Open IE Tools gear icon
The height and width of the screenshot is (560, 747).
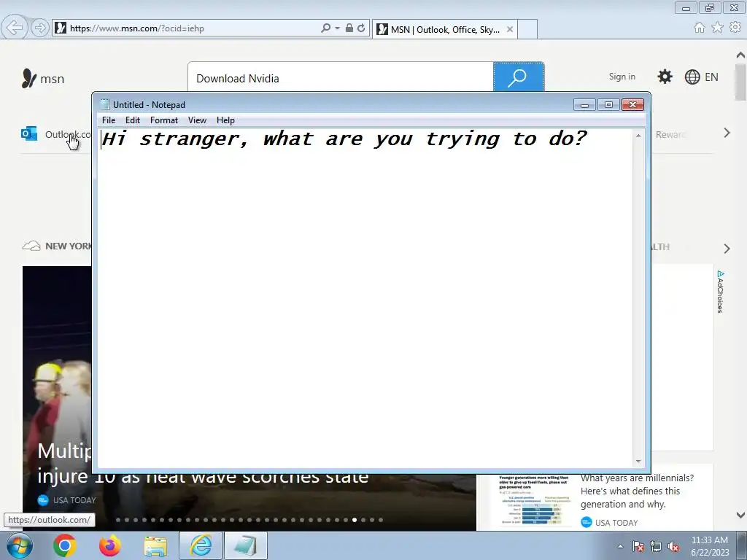(x=735, y=28)
